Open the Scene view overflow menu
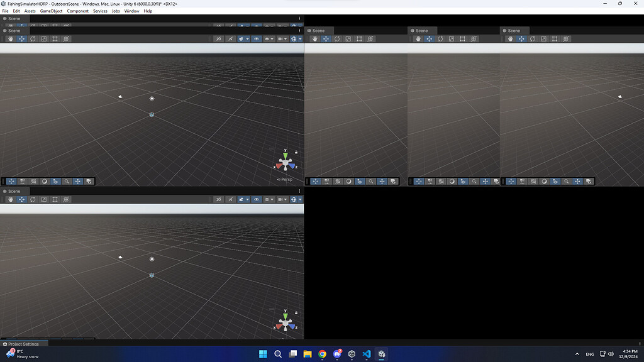Image resolution: width=644 pixels, height=362 pixels. (x=299, y=30)
